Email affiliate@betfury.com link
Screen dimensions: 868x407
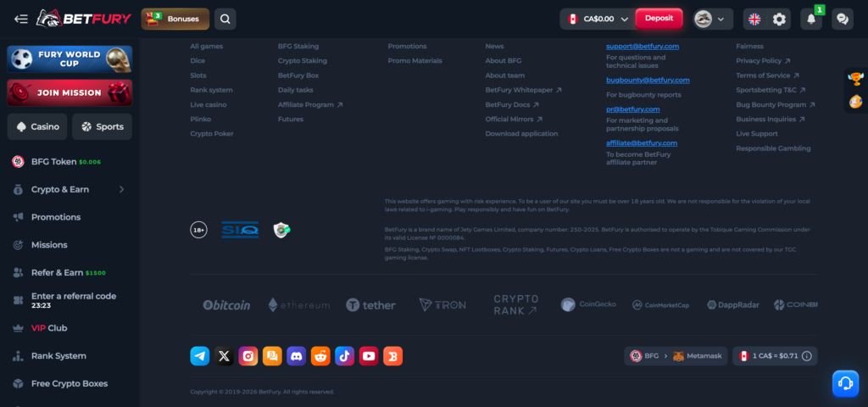pos(642,143)
